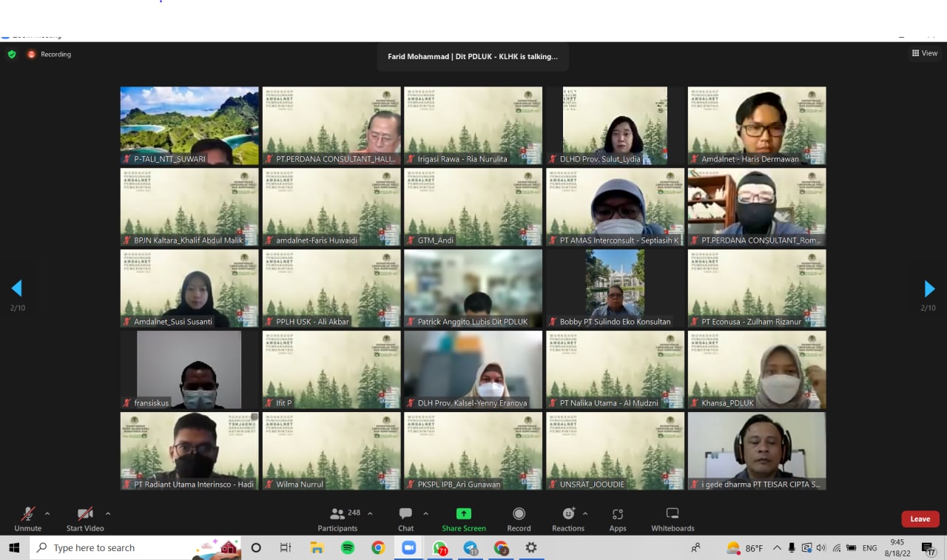
Task: Go to next gallery page
Action: 929,289
